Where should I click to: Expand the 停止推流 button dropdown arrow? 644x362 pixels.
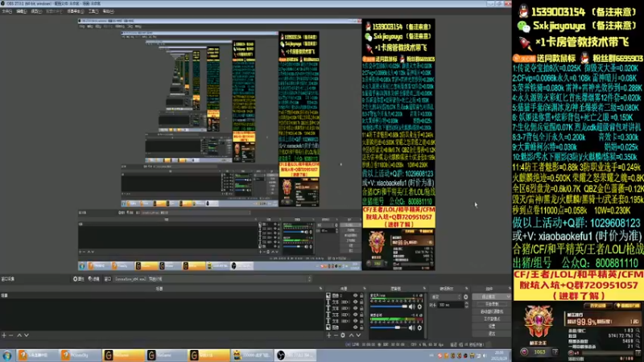tap(509, 297)
